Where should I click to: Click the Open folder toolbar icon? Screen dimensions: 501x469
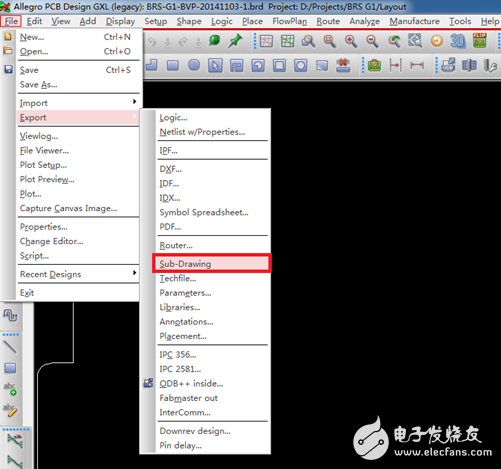click(8, 51)
